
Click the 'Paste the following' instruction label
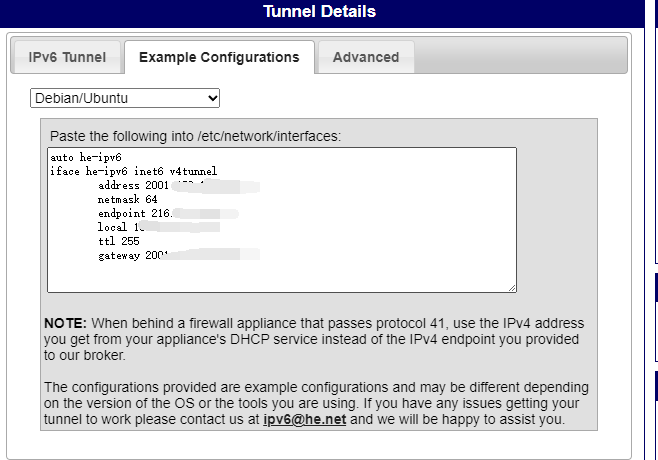[196, 136]
